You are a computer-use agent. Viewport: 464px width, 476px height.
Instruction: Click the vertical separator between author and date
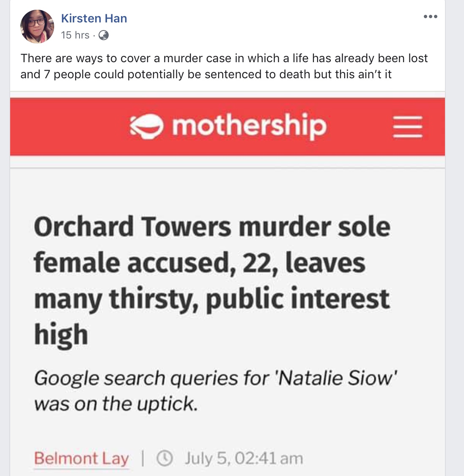point(143,458)
